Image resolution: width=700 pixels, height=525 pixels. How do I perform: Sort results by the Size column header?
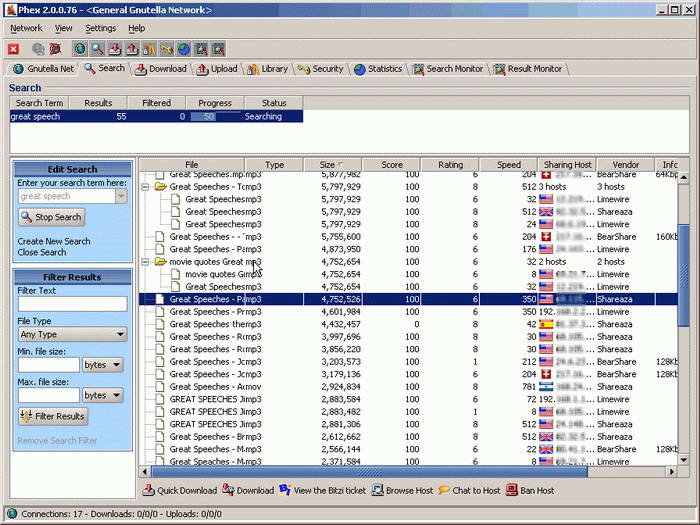point(333,165)
